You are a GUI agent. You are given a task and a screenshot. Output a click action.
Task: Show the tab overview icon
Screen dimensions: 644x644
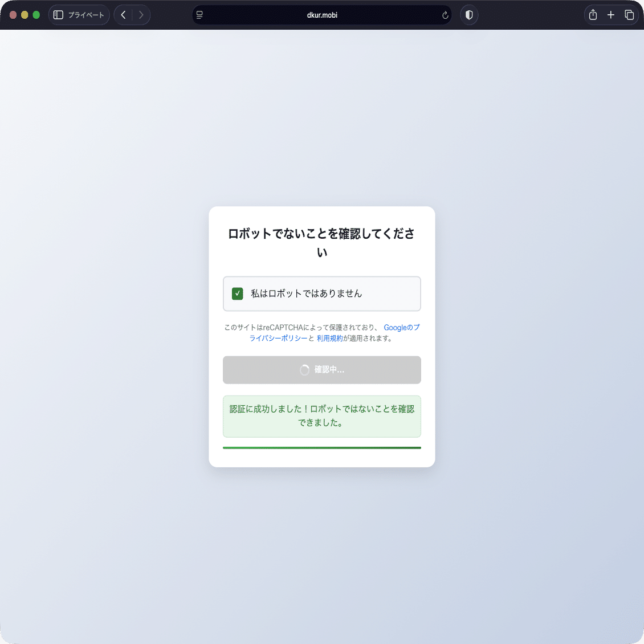[x=629, y=15]
